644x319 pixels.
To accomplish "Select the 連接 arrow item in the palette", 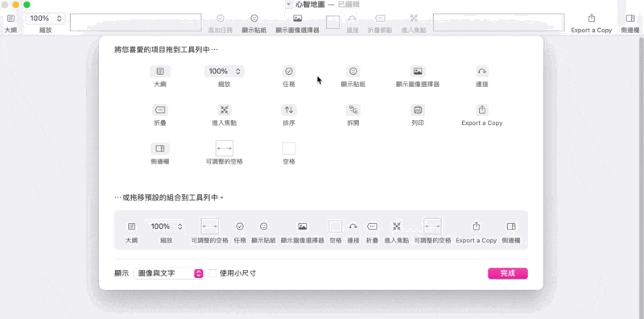I will click(x=481, y=72).
